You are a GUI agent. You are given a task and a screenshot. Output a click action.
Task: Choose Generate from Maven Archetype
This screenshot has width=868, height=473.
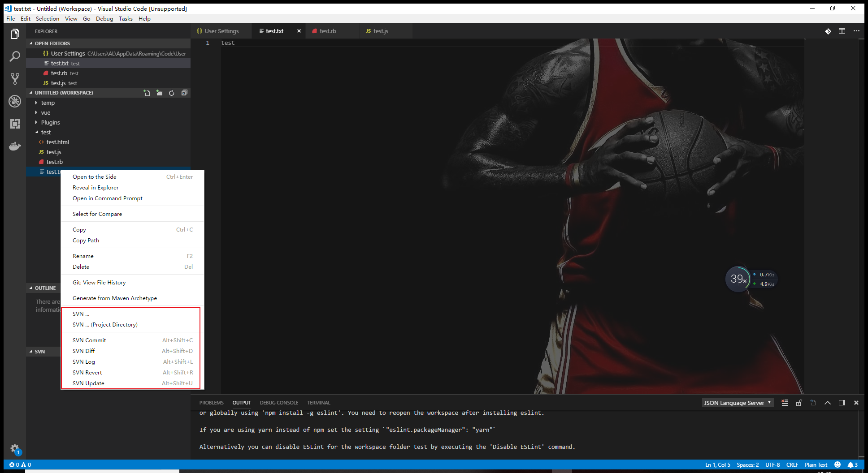click(133, 298)
